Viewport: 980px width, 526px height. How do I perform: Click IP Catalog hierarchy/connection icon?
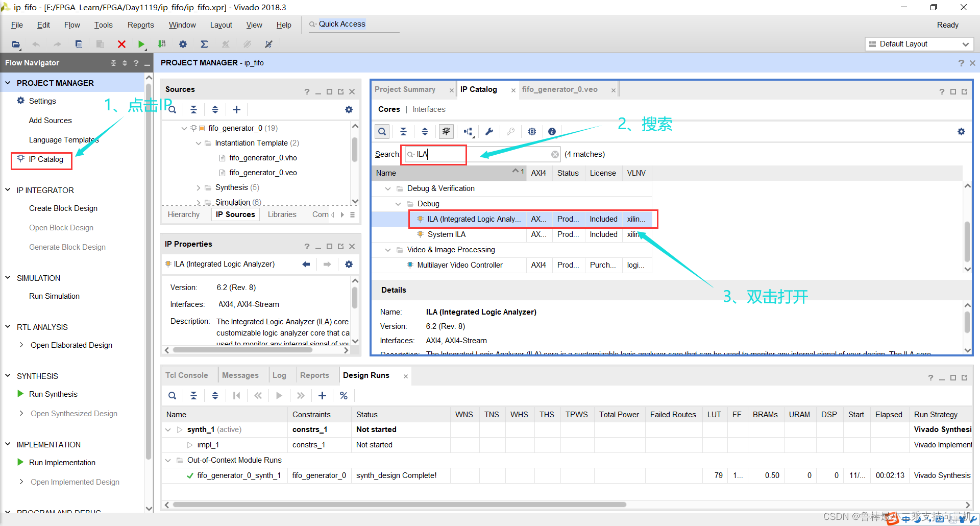(468, 131)
